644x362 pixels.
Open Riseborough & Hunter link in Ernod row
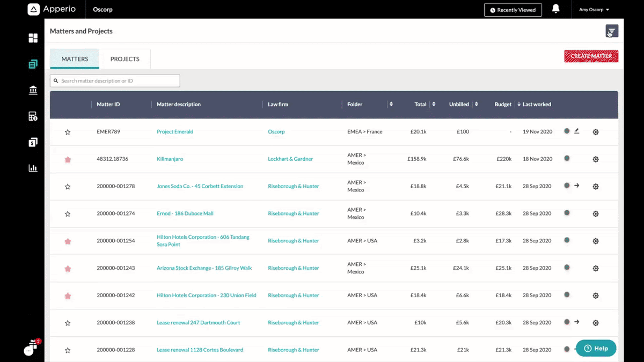click(x=294, y=213)
